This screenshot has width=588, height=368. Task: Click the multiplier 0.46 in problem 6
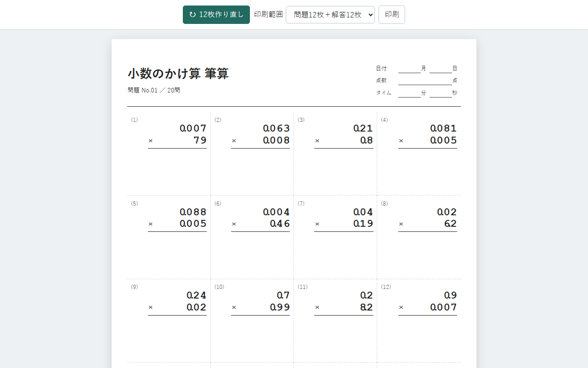[x=280, y=224]
